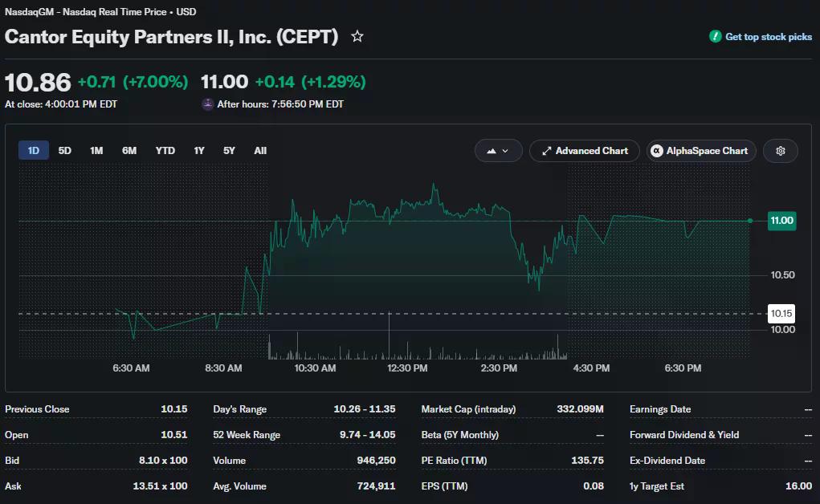Click the Beta (5Y Monthly) label
This screenshot has width=820, height=504.
(x=460, y=434)
